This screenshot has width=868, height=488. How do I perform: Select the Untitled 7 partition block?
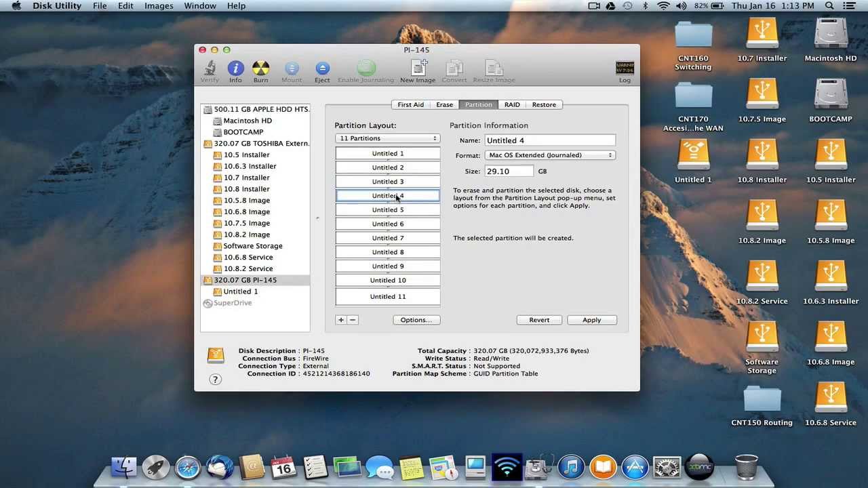388,238
